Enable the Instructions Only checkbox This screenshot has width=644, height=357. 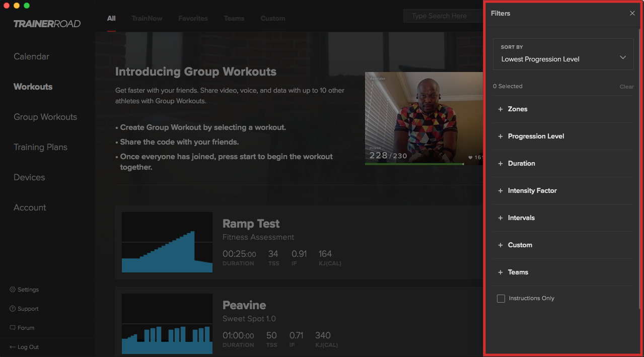pos(501,299)
